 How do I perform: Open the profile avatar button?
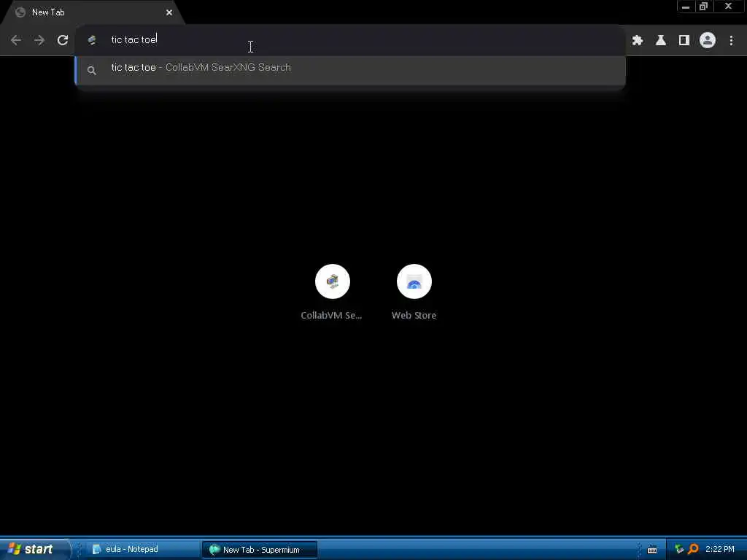(708, 41)
